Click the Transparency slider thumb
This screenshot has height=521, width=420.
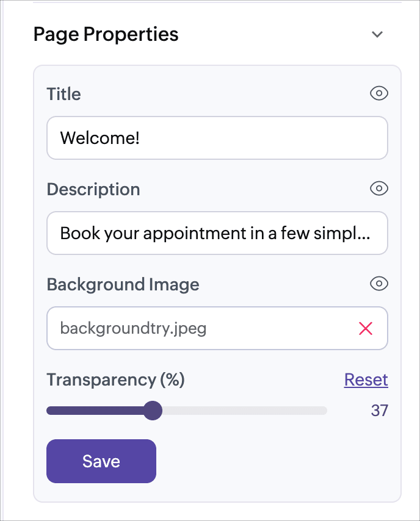[x=153, y=411]
